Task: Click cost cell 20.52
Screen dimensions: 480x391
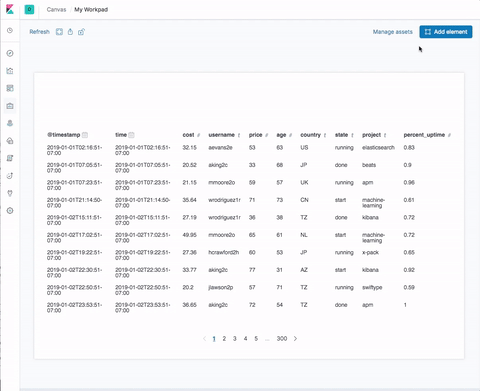Action: click(x=189, y=165)
